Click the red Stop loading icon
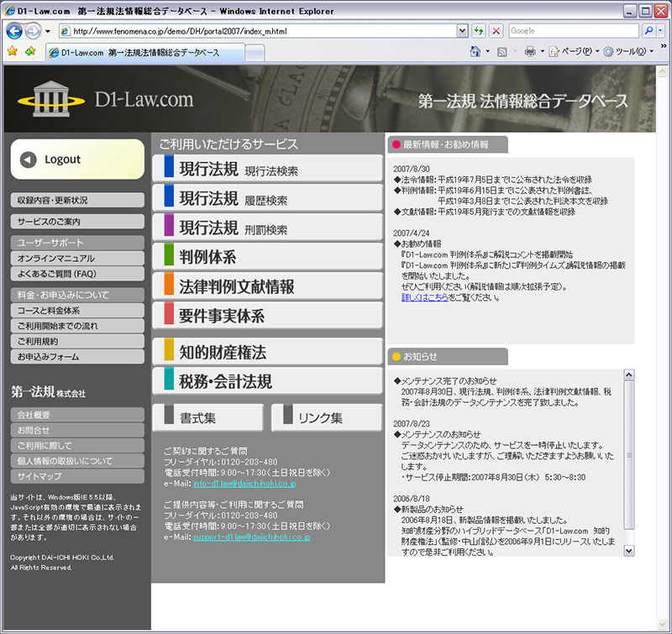Viewport: 672px width, 634px height. (496, 31)
